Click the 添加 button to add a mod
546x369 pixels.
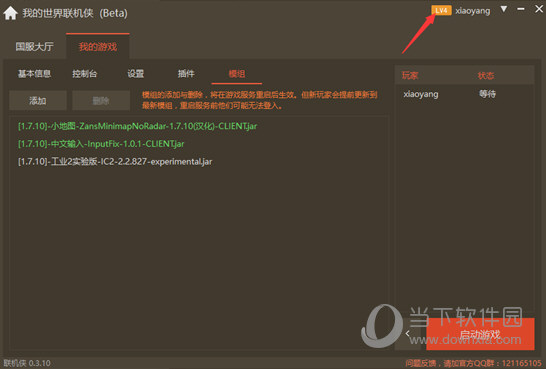pos(38,101)
